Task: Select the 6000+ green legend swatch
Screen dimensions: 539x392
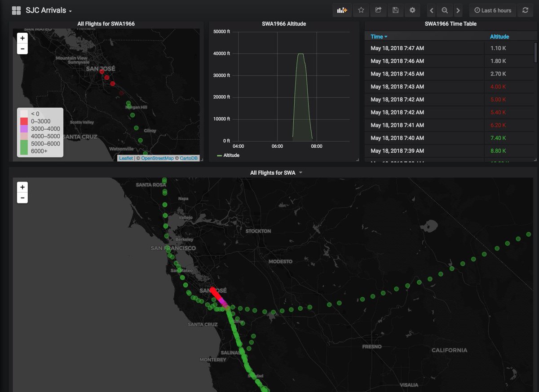Action: (x=24, y=151)
